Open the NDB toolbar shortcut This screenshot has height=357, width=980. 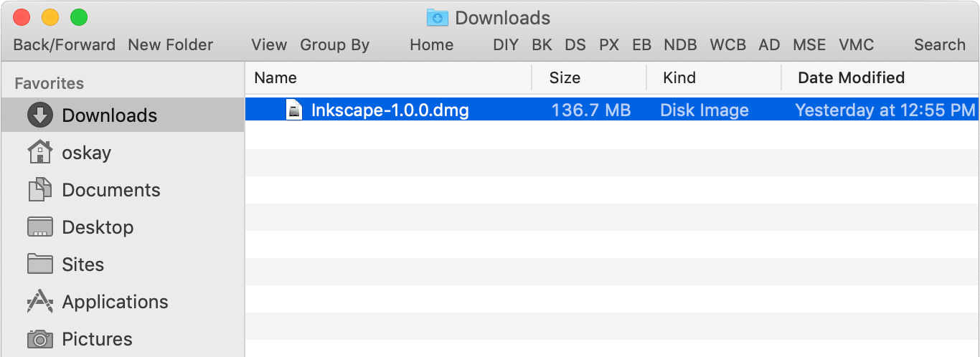pyautogui.click(x=680, y=44)
